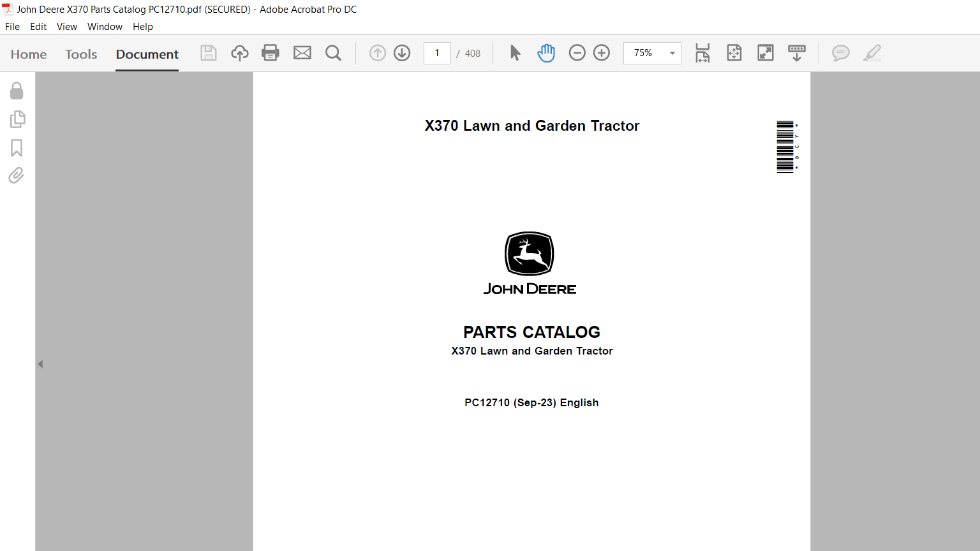Click the "JOHN DEERE" wordmark text
980x551 pixels.
[530, 289]
